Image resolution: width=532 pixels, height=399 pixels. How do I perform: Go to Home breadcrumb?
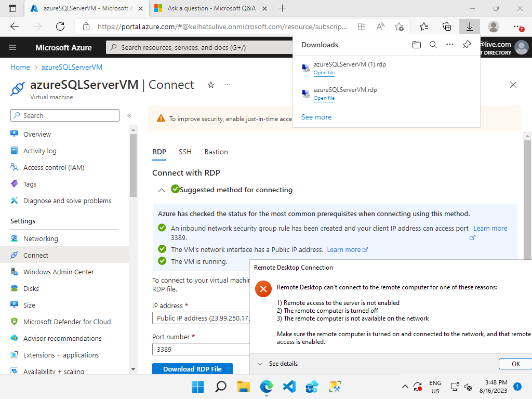(20, 67)
